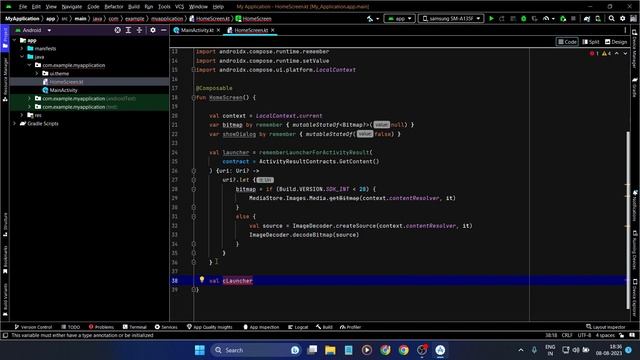This screenshot has height=360, width=640.
Task: Click the Make Project hammer icon
Action: (x=370, y=18)
